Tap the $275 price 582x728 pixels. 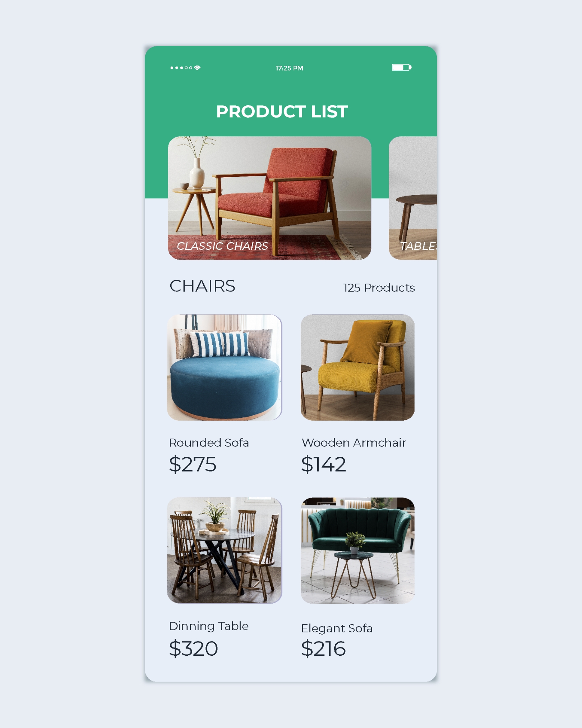click(x=193, y=464)
